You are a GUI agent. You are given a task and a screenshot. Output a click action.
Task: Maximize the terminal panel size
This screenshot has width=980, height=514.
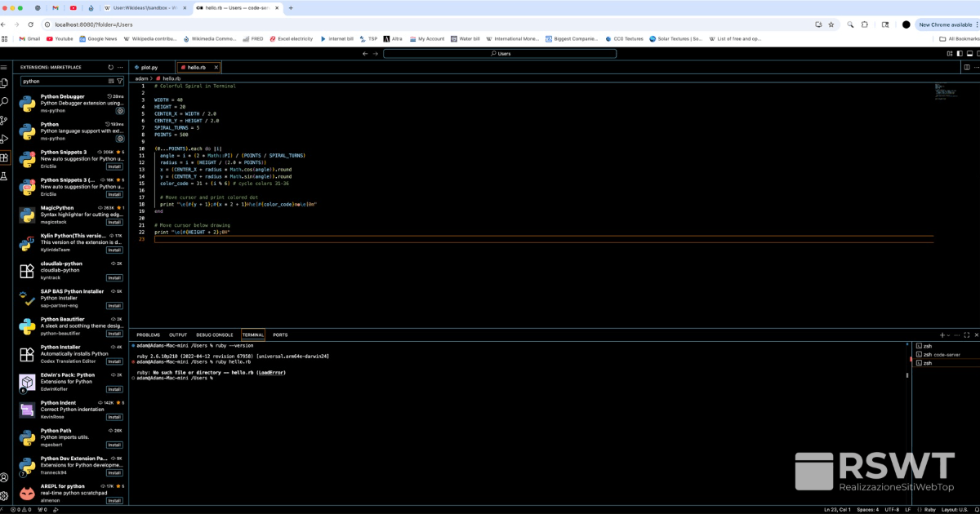967,335
